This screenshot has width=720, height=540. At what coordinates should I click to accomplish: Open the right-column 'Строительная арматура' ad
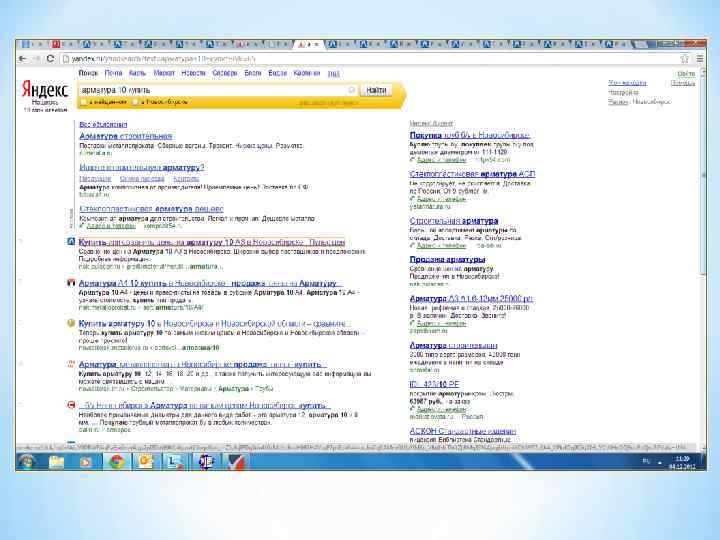click(454, 221)
